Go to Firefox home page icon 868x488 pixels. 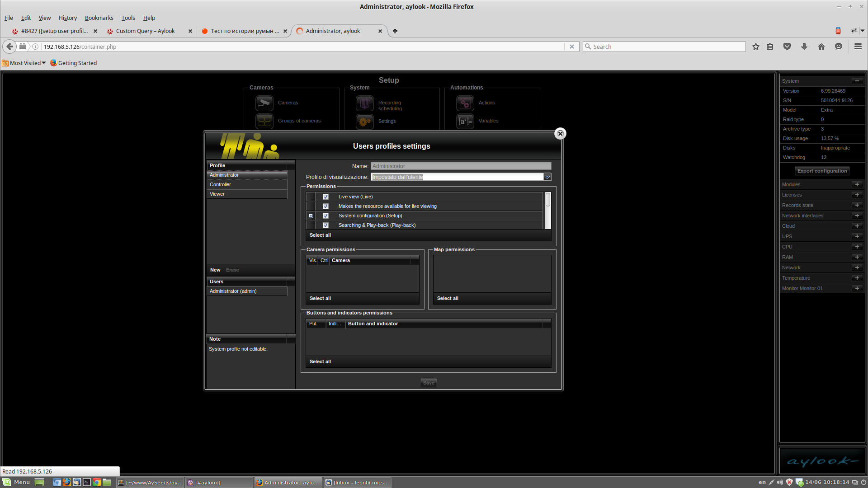coord(821,47)
